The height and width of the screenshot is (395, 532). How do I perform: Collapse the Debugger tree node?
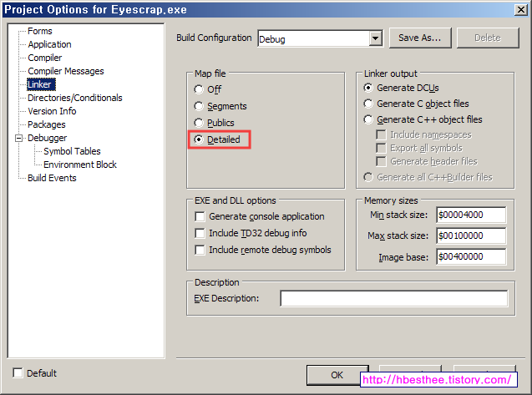point(19,138)
